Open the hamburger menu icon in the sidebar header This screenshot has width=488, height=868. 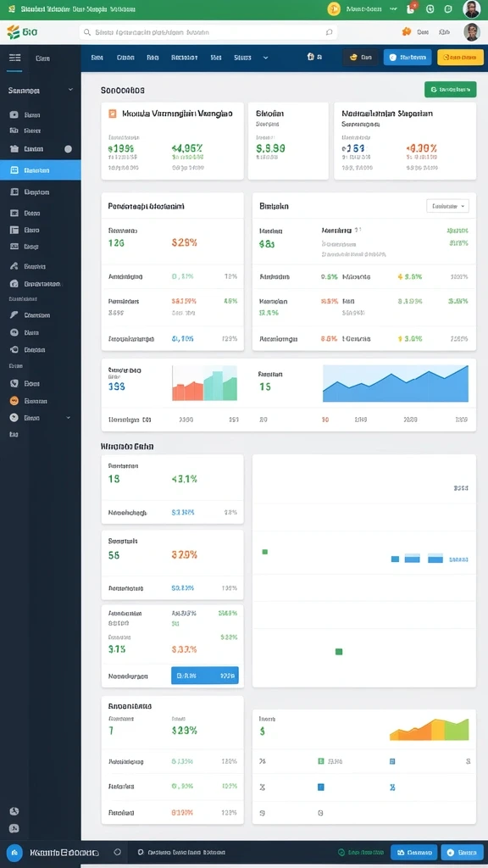pos(15,58)
